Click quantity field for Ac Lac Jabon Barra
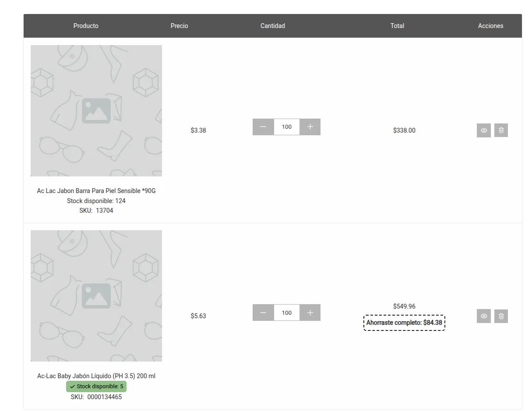532x411 pixels. pos(287,127)
